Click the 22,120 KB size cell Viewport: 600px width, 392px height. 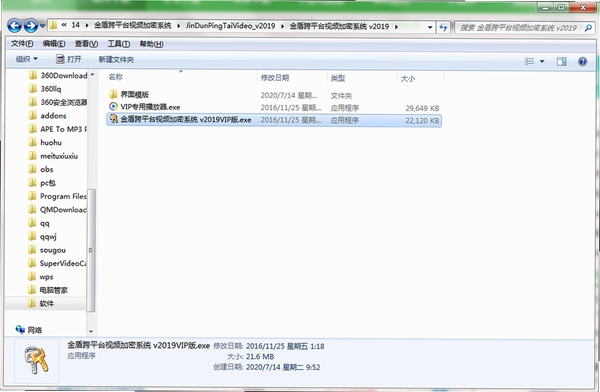[422, 121]
